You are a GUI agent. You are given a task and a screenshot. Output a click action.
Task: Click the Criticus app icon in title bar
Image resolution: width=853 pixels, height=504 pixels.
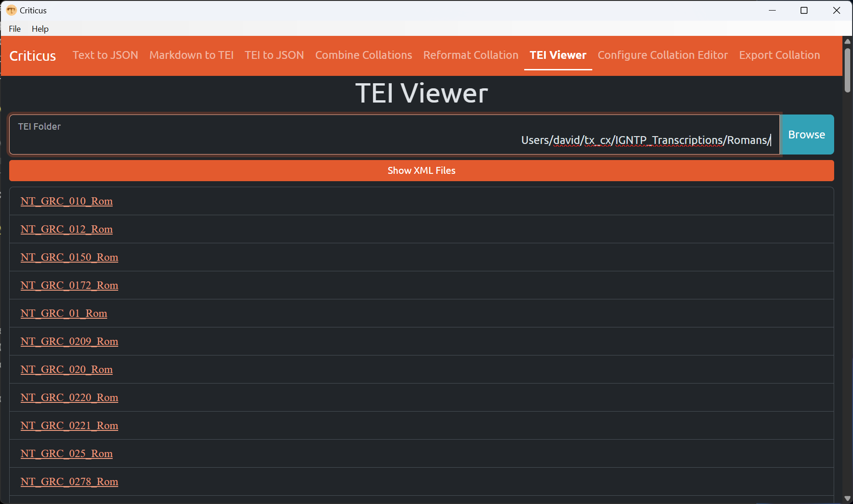pyautogui.click(x=11, y=10)
